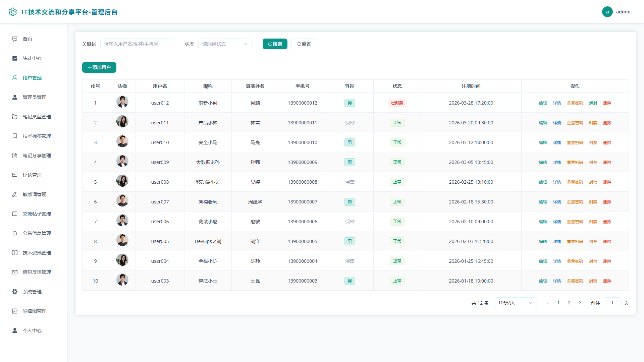Click 男 gender tag of user010
Image resolution: width=644 pixels, height=362 pixels.
tap(350, 142)
